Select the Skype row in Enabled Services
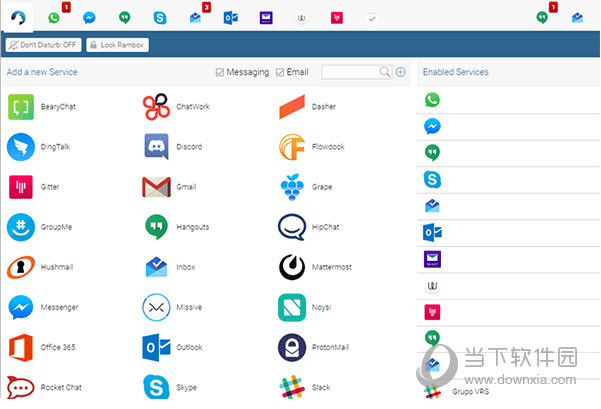This screenshot has width=601, height=409. tap(508, 180)
